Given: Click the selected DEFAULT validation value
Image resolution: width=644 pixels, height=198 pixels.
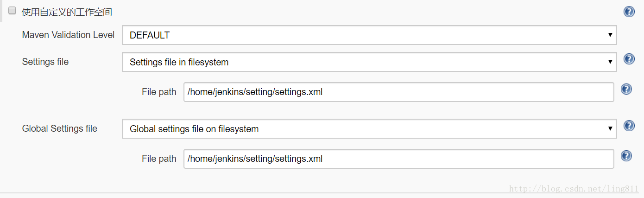Looking at the screenshot, I should click(x=150, y=35).
